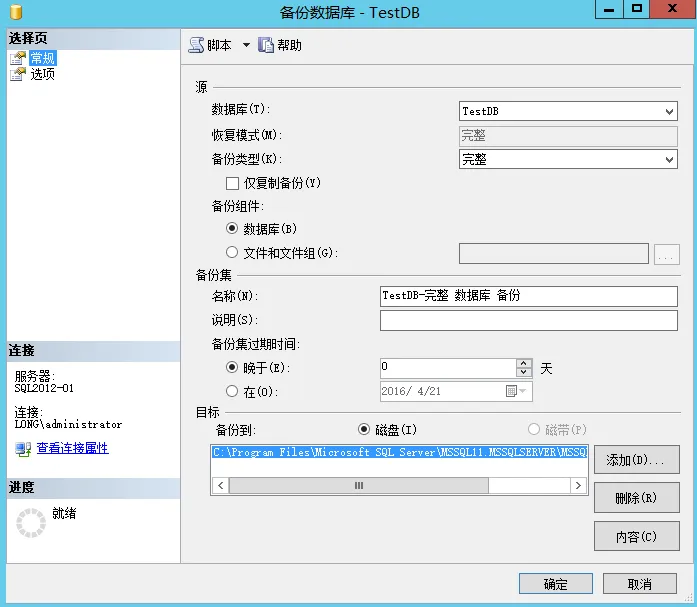This screenshot has height=607, width=697.
Task: Toggle 仅复制备份(Y) checkbox
Action: coord(232,184)
